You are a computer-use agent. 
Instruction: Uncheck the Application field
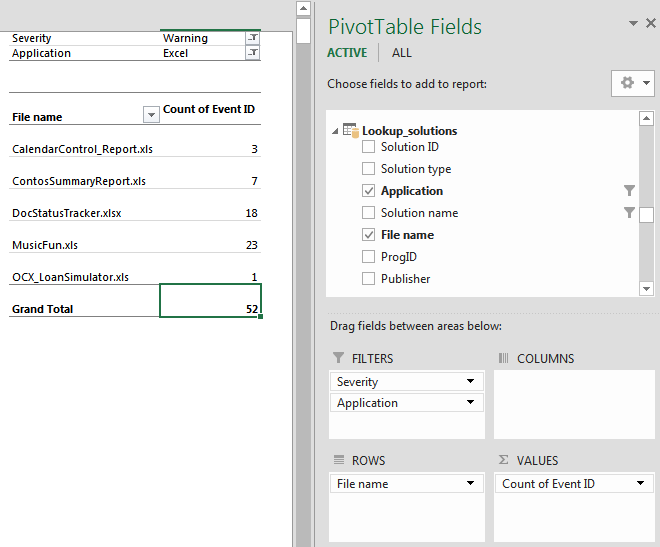tap(368, 191)
